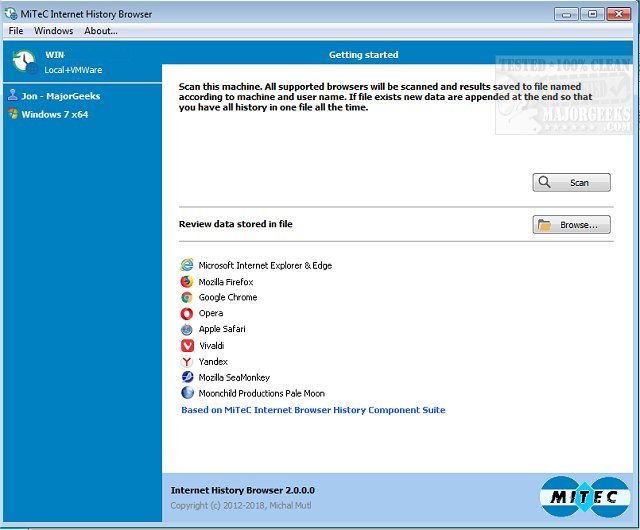Viewport: 640px width, 530px height.
Task: Click the Opera browser icon
Action: (187, 313)
